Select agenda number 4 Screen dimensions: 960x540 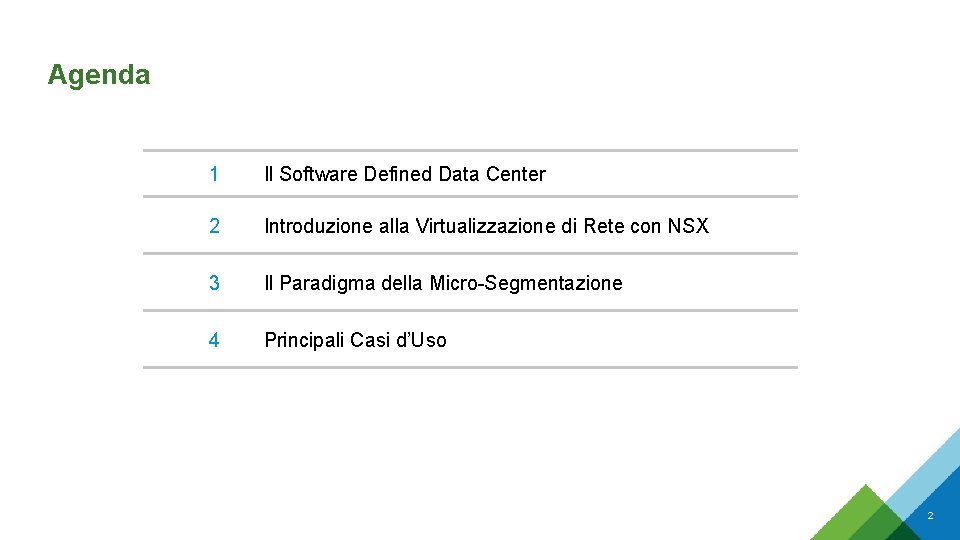coord(214,340)
